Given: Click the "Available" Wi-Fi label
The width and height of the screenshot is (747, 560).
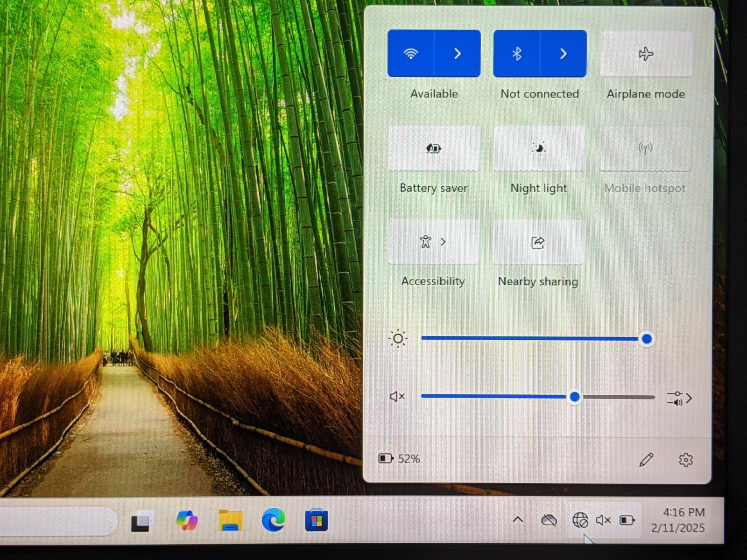Looking at the screenshot, I should [x=434, y=94].
